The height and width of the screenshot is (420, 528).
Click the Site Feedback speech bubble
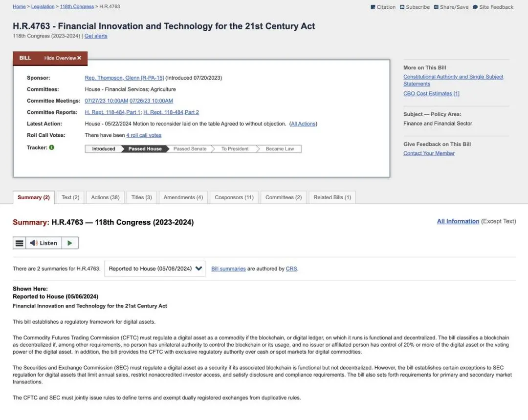(x=475, y=7)
